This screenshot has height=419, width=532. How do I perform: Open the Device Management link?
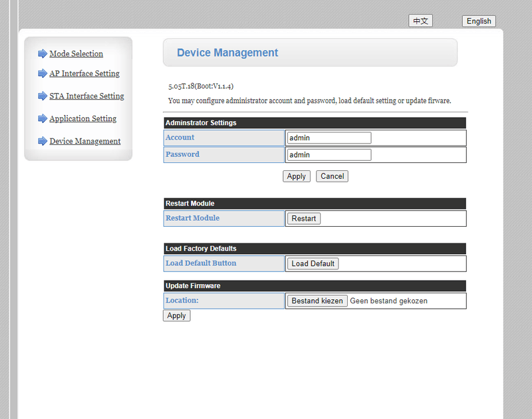[x=85, y=142]
